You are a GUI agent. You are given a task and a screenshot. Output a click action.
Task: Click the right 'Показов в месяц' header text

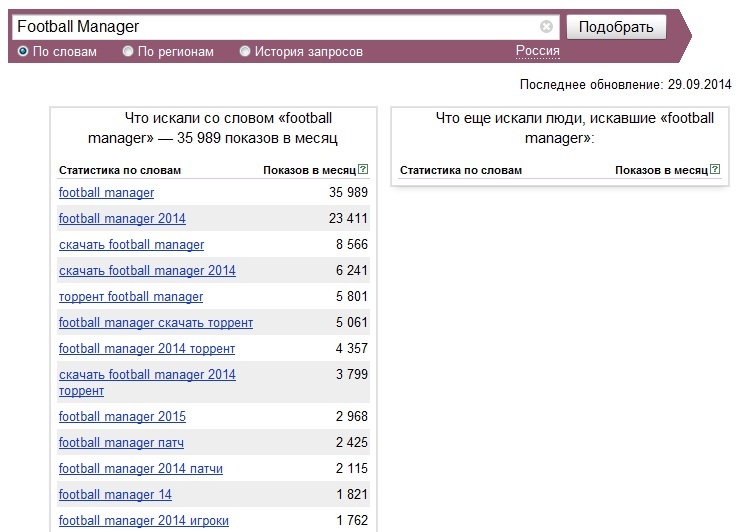point(661,170)
